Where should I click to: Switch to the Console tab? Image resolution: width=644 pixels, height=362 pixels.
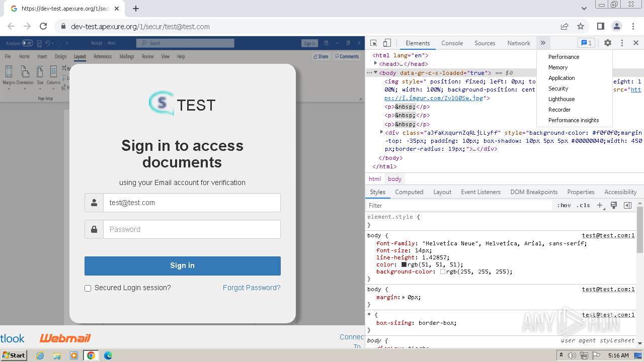(x=452, y=43)
